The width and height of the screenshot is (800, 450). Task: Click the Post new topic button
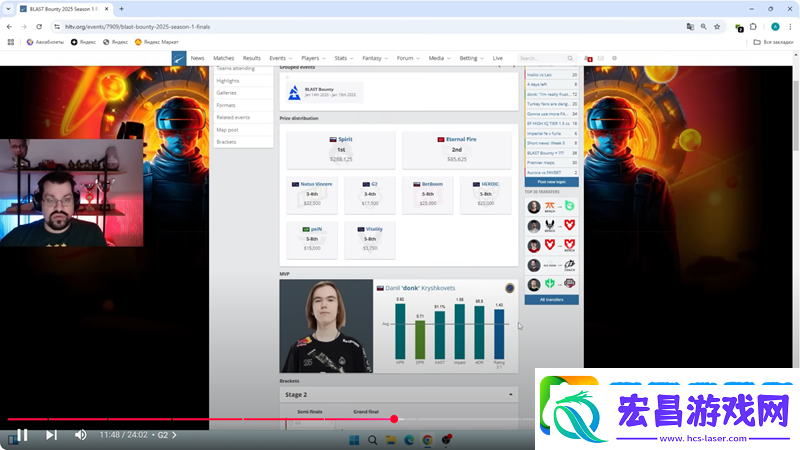coord(552,182)
